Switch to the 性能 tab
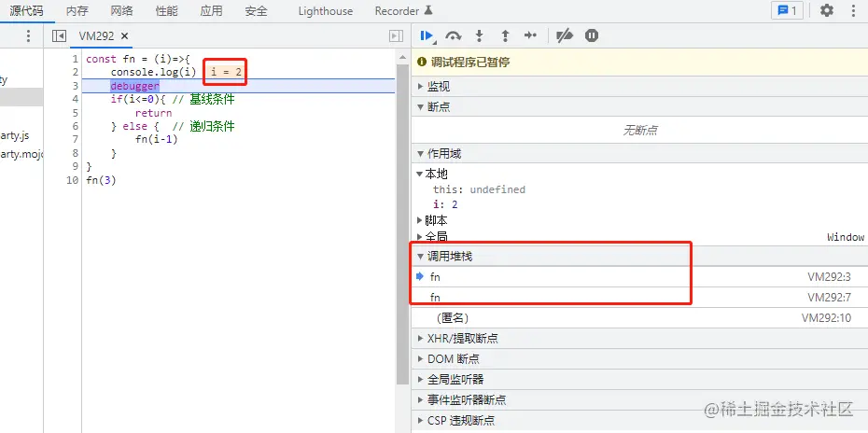 167,10
